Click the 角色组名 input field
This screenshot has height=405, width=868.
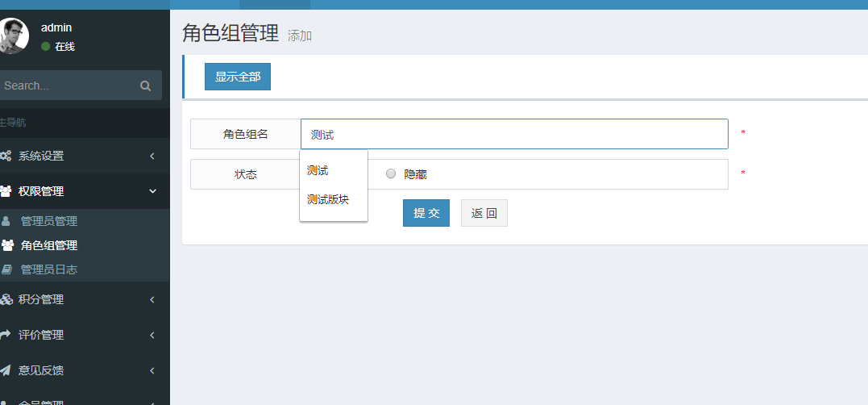[514, 134]
